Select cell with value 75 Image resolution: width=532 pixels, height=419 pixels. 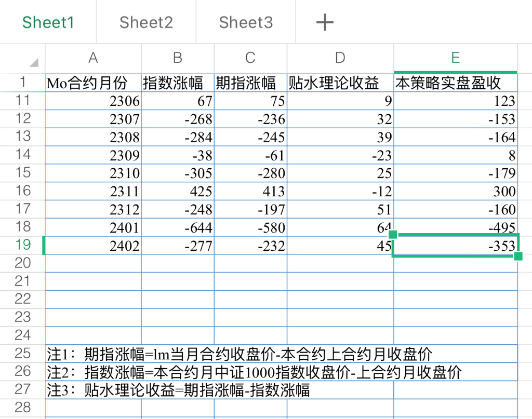(x=251, y=101)
